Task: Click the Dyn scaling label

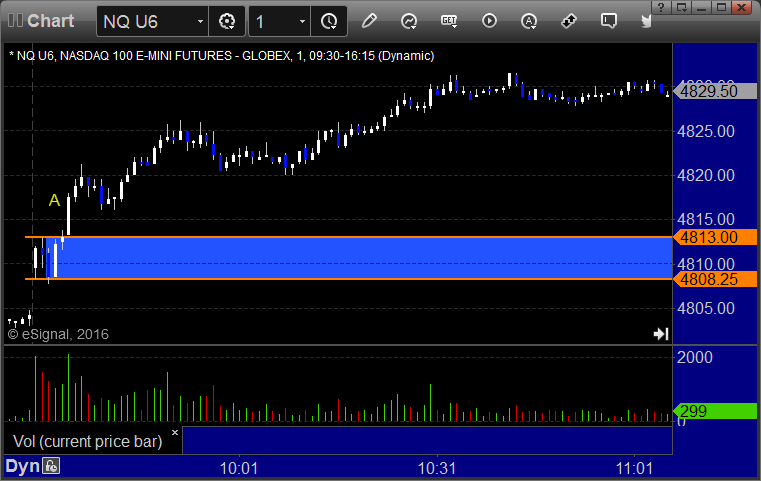Action: (22, 466)
